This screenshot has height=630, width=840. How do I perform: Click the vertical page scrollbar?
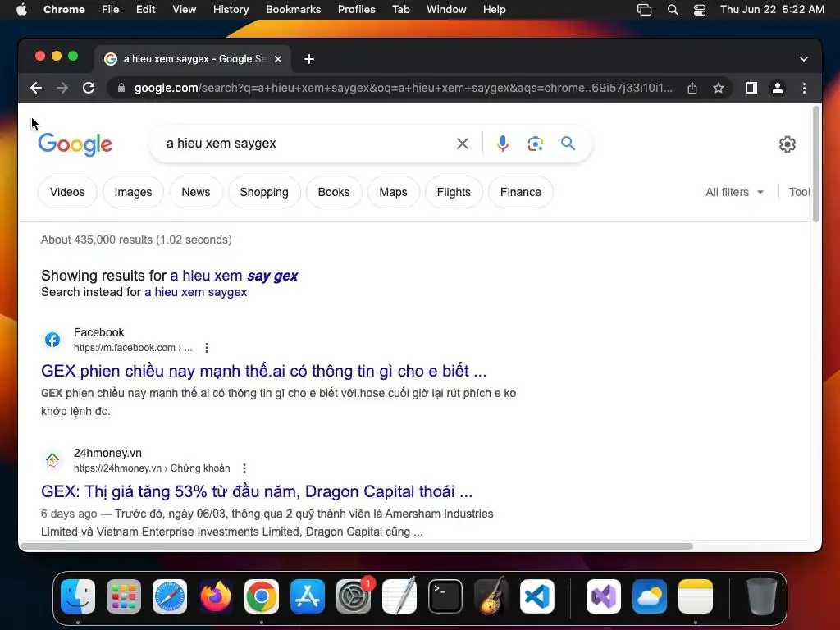[816, 164]
